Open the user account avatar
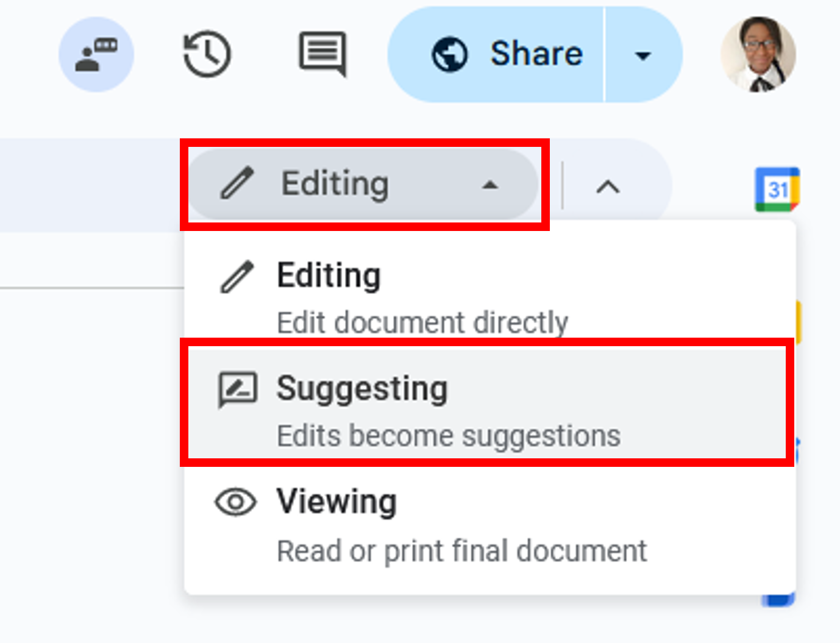This screenshot has width=840, height=643. coord(758,54)
